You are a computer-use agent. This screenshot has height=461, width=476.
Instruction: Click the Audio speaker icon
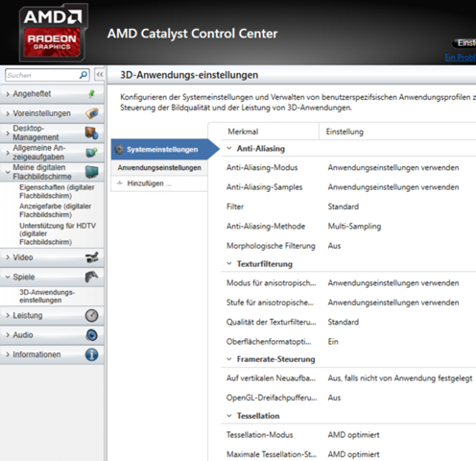pos(92,335)
